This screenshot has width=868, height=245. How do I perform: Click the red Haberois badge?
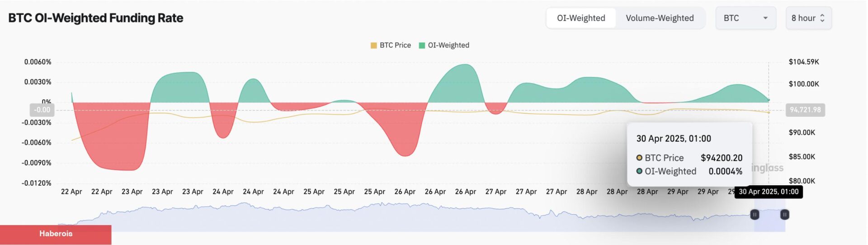coord(56,234)
